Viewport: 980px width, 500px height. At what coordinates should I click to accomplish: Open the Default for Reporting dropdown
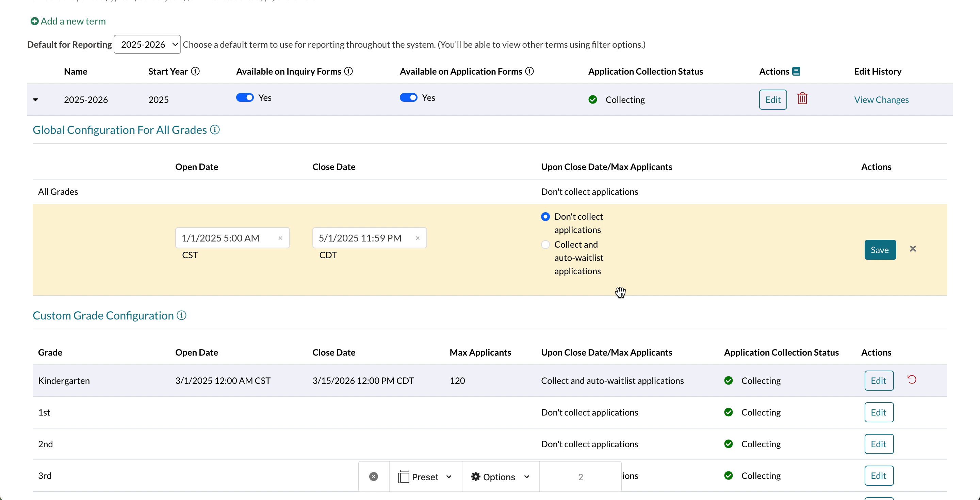[147, 45]
